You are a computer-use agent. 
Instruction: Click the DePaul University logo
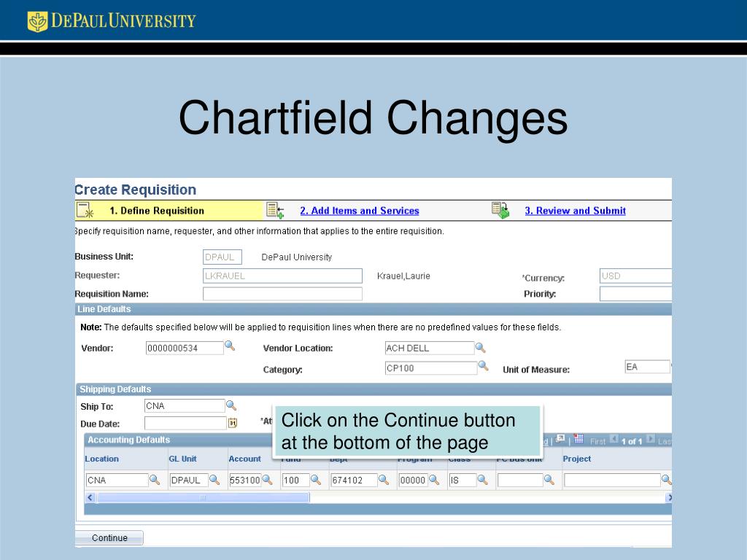click(112, 21)
